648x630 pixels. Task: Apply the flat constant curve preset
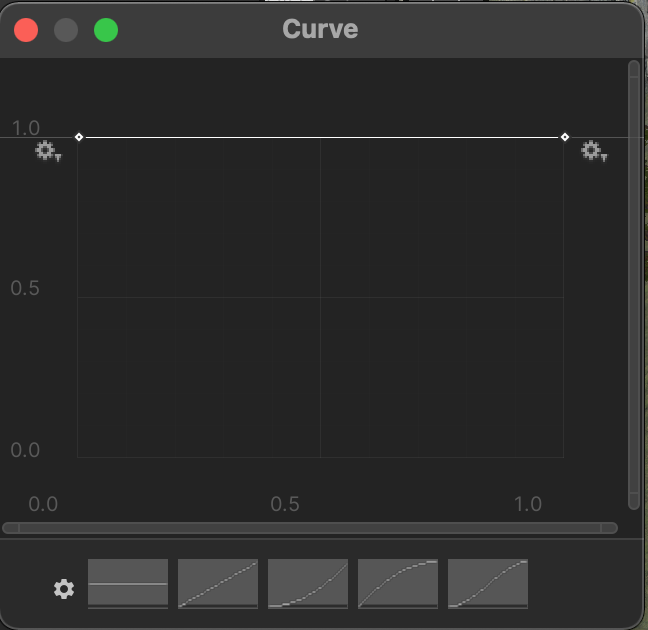pyautogui.click(x=128, y=583)
